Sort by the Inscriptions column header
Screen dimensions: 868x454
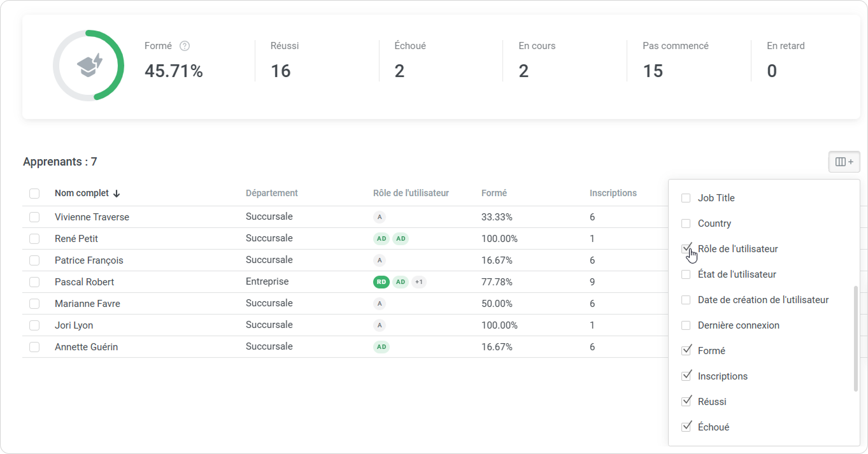[613, 193]
